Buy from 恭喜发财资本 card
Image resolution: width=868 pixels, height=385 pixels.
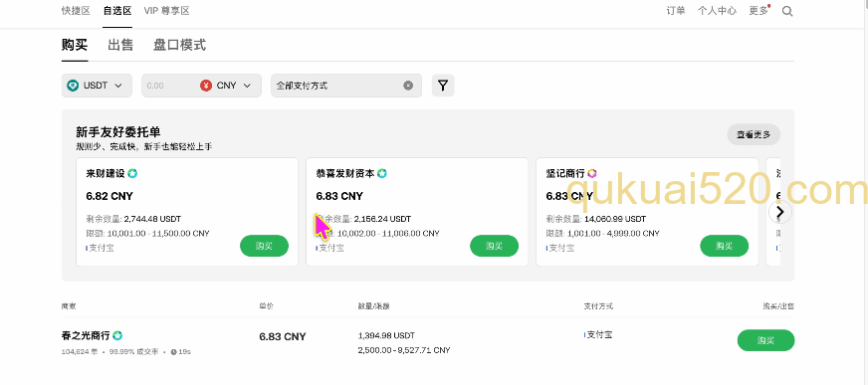pos(495,246)
